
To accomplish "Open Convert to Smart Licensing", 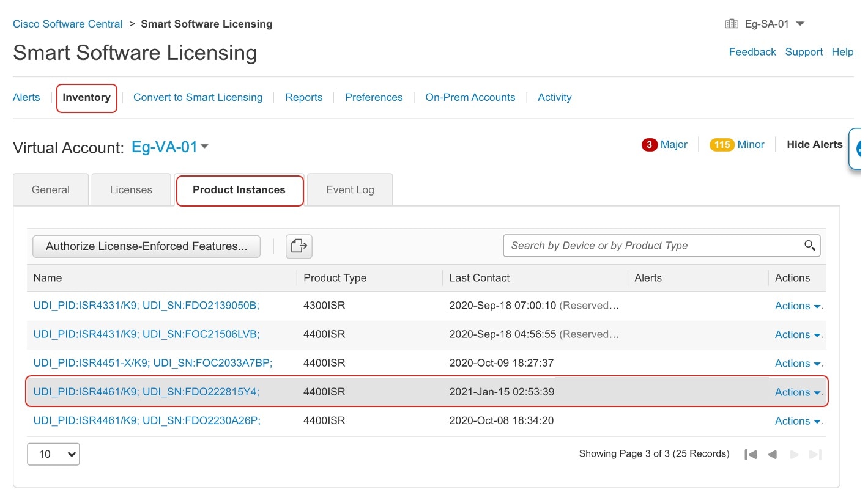I will [198, 97].
